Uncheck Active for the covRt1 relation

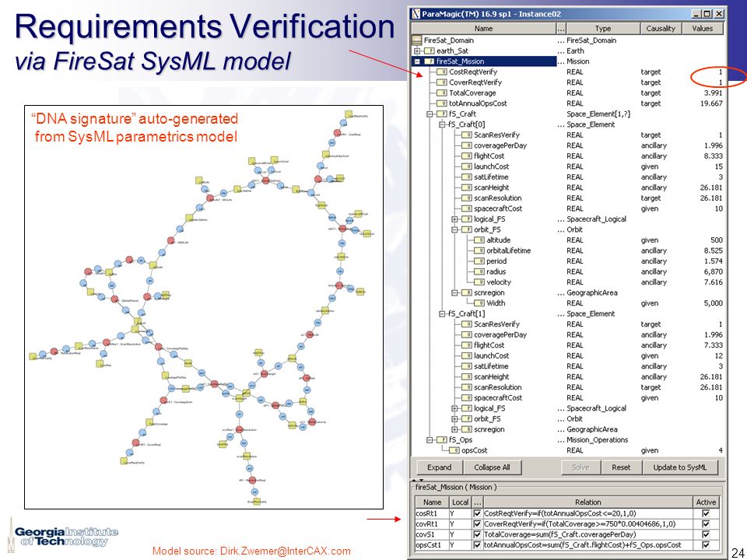click(x=706, y=523)
